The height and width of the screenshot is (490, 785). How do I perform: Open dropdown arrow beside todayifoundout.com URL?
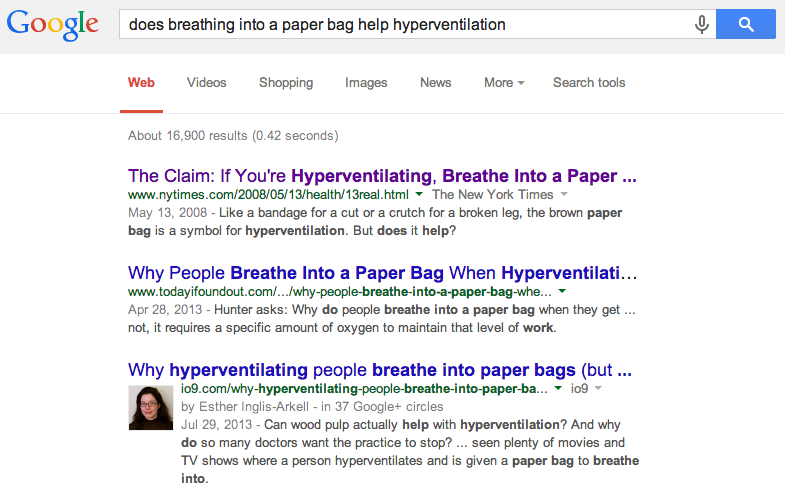562,291
